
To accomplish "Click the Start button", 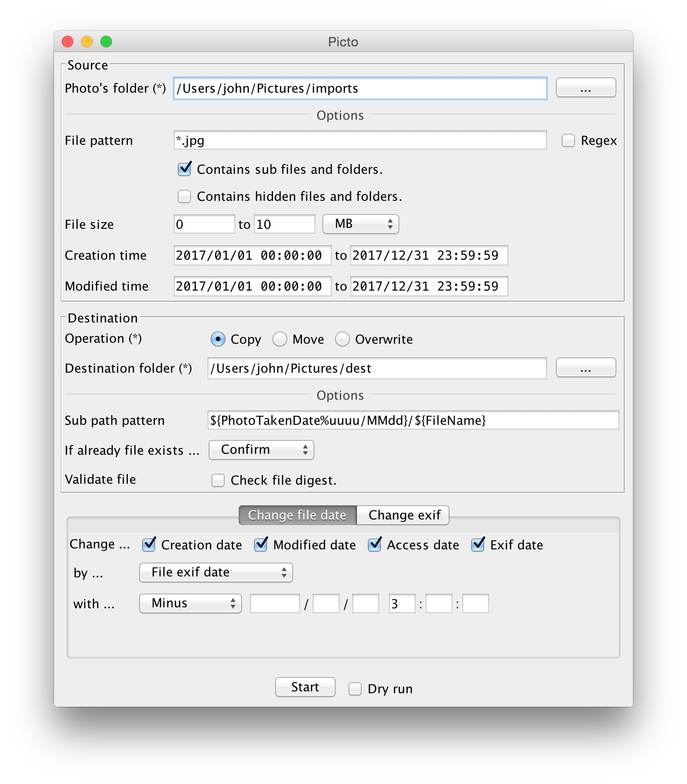I will click(305, 687).
